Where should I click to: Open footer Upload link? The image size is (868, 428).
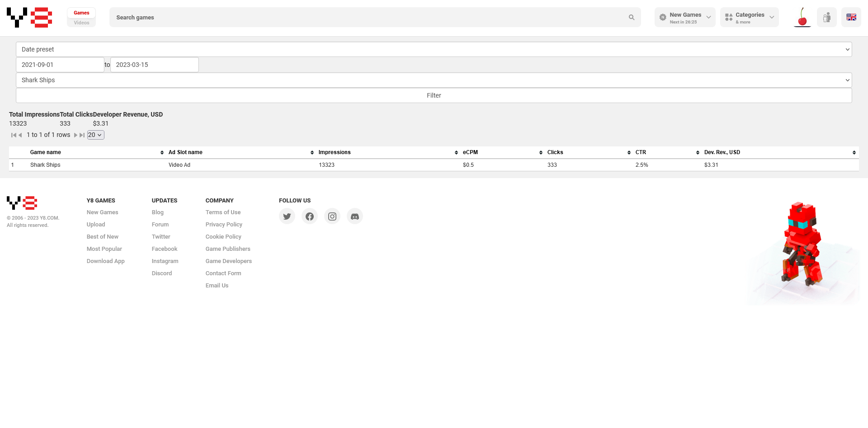(96, 225)
